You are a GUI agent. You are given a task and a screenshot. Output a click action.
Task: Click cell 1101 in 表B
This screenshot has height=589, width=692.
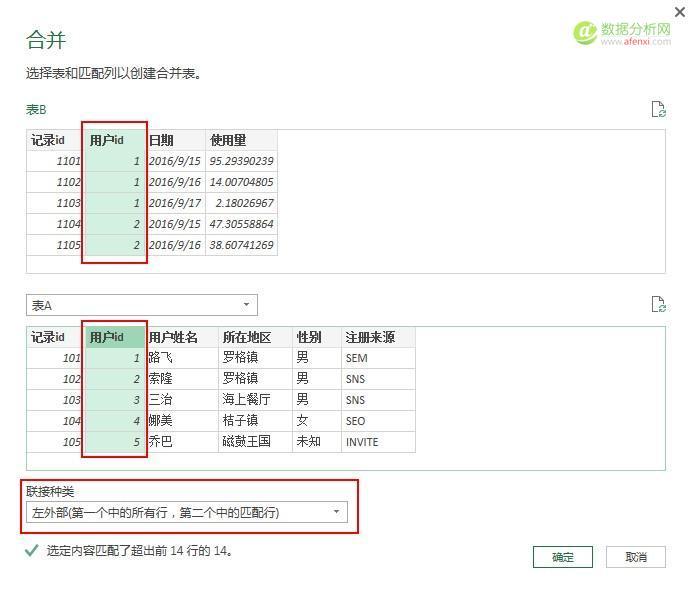pos(55,161)
